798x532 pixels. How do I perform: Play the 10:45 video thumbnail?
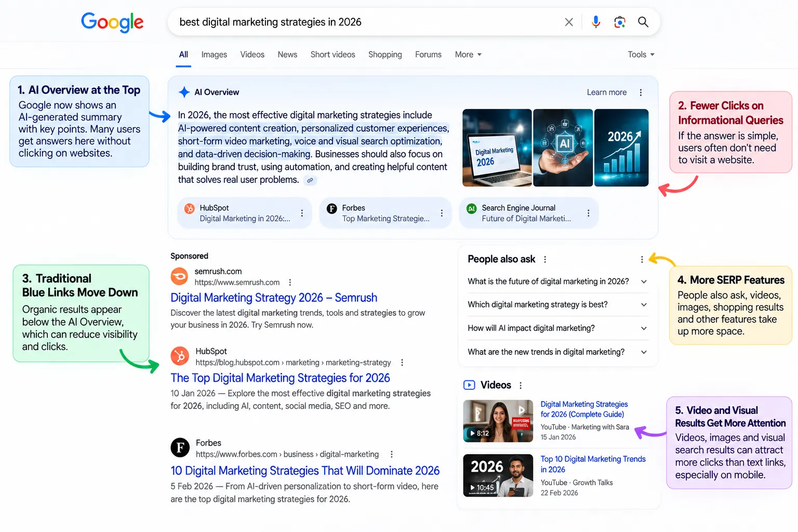tap(498, 475)
